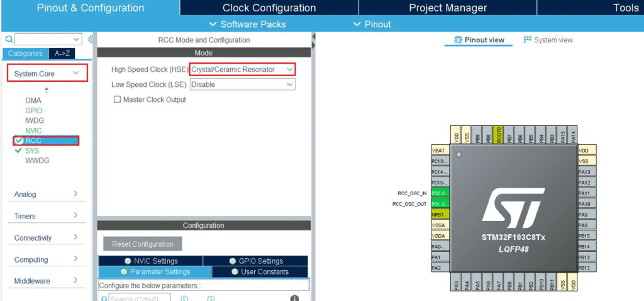Select GPIO in System Core list

point(34,111)
